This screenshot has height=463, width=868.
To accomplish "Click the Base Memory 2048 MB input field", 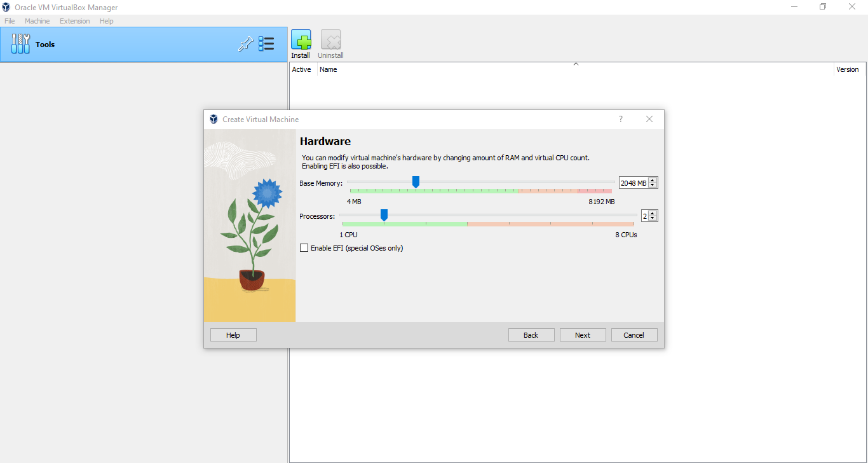I will click(634, 183).
